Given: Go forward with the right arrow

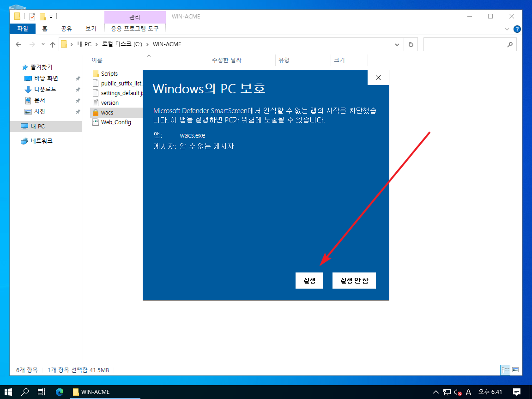Looking at the screenshot, I should [x=32, y=44].
